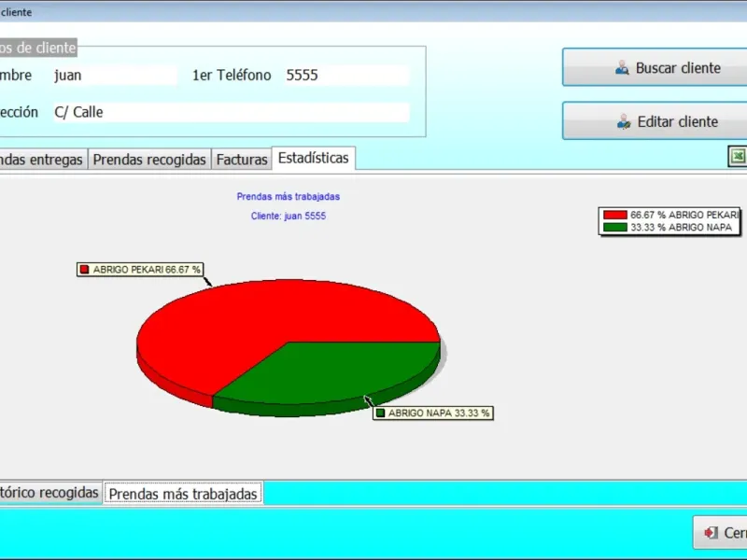Click the Cliente: juan 5555 subtitle
Image resolution: width=747 pixels, height=560 pixels.
click(289, 216)
